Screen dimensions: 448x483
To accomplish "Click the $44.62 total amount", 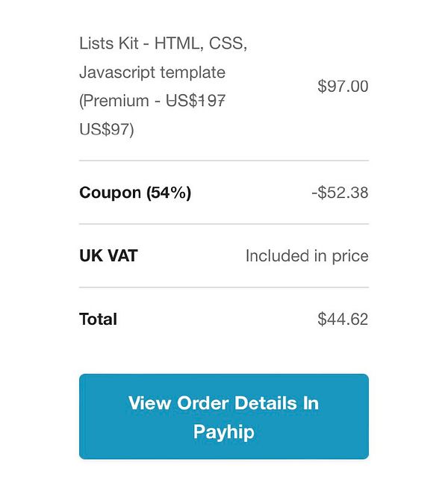I will coord(343,320).
